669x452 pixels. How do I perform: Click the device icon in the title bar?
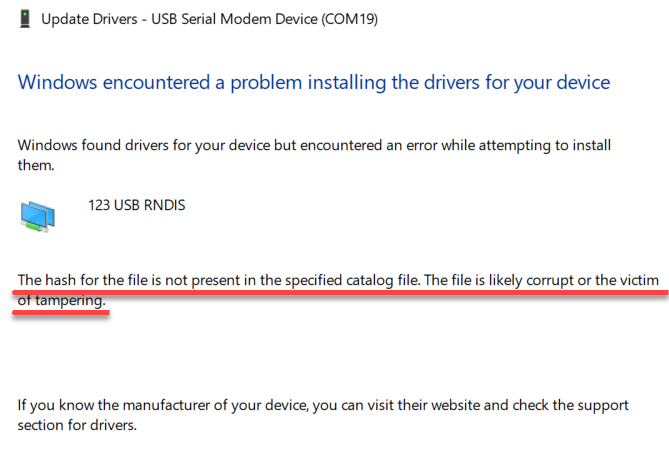pos(24,18)
